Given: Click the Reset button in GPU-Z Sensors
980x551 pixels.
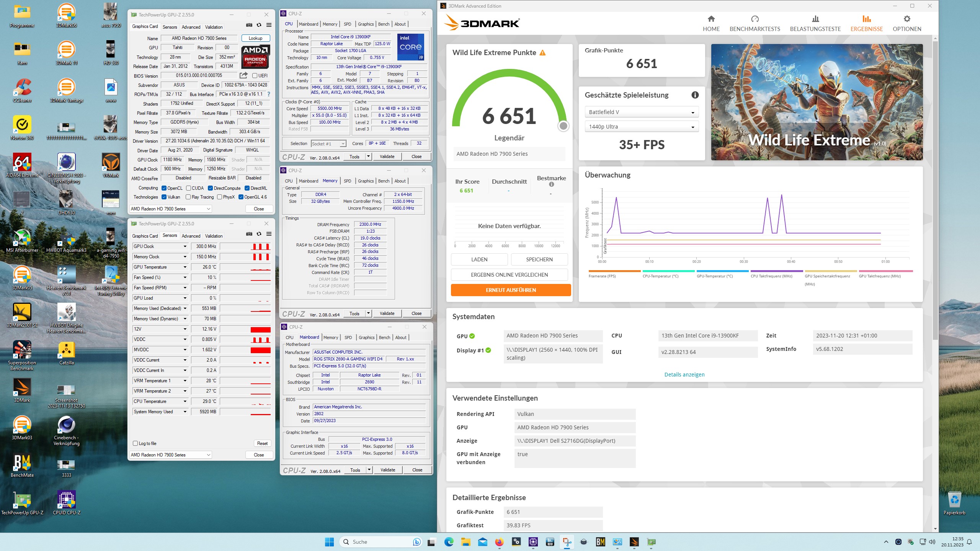Looking at the screenshot, I should pyautogui.click(x=262, y=443).
